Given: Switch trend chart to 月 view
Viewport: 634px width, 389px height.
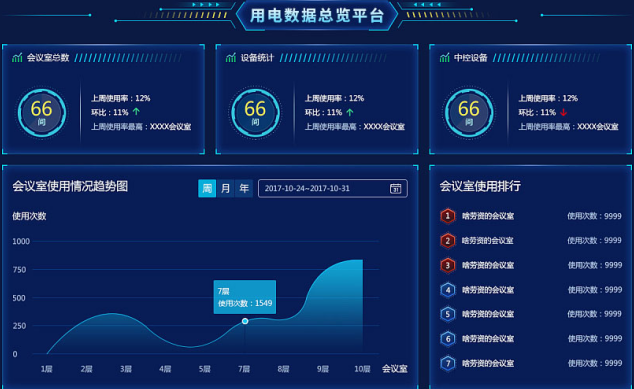Looking at the screenshot, I should (x=226, y=188).
